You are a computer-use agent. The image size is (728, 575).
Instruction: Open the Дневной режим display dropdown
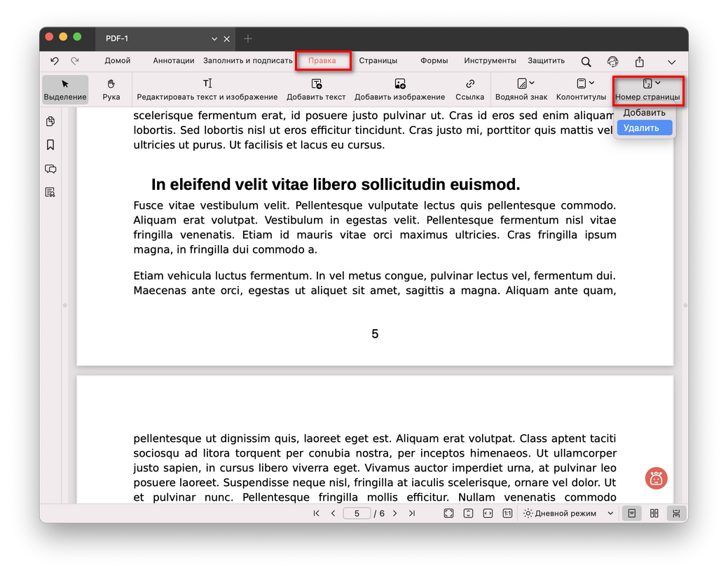[x=565, y=513]
